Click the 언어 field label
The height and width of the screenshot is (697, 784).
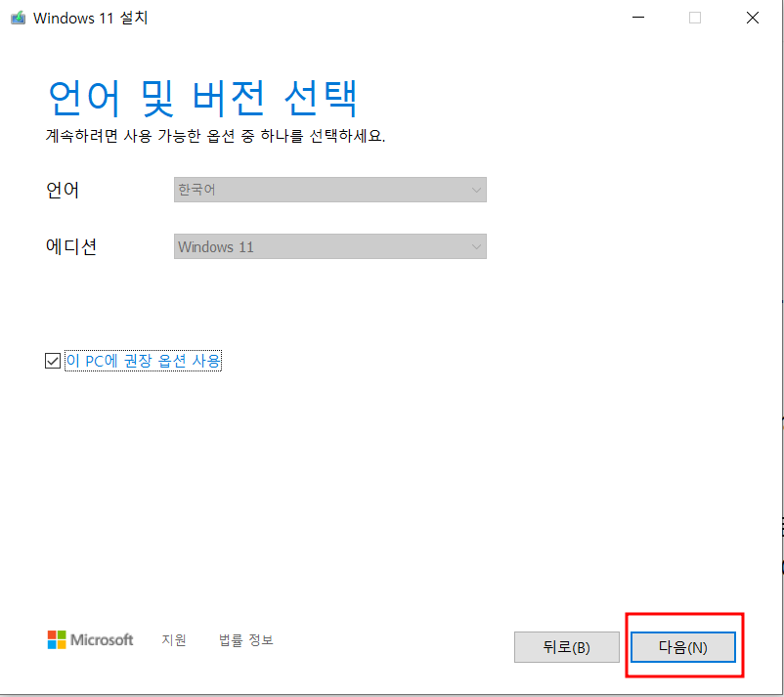pyautogui.click(x=62, y=190)
